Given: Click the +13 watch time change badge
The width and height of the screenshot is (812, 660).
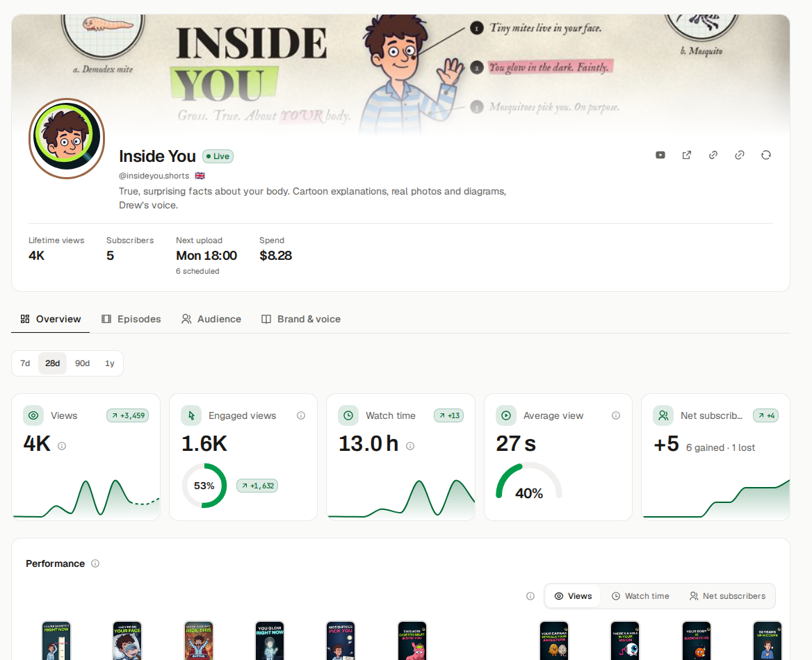Looking at the screenshot, I should [x=449, y=415].
